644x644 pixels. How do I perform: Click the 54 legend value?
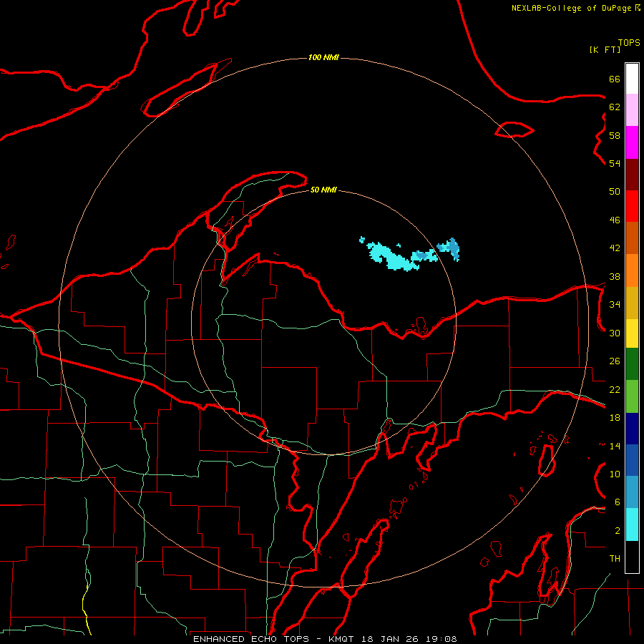tap(615, 163)
